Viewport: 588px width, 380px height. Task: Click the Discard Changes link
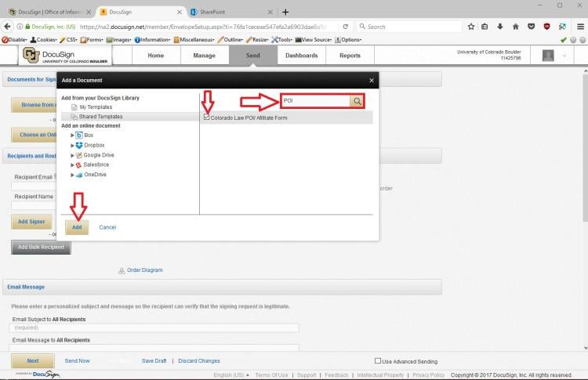pyautogui.click(x=199, y=360)
